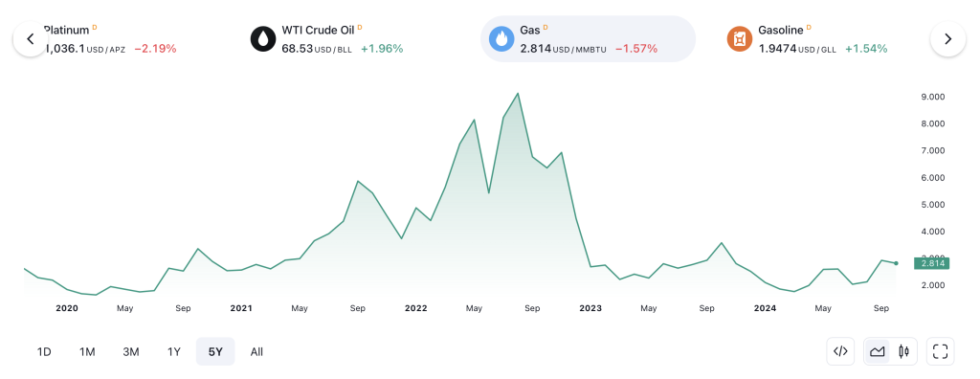
Task: Select the 1Y time range
Action: click(174, 351)
